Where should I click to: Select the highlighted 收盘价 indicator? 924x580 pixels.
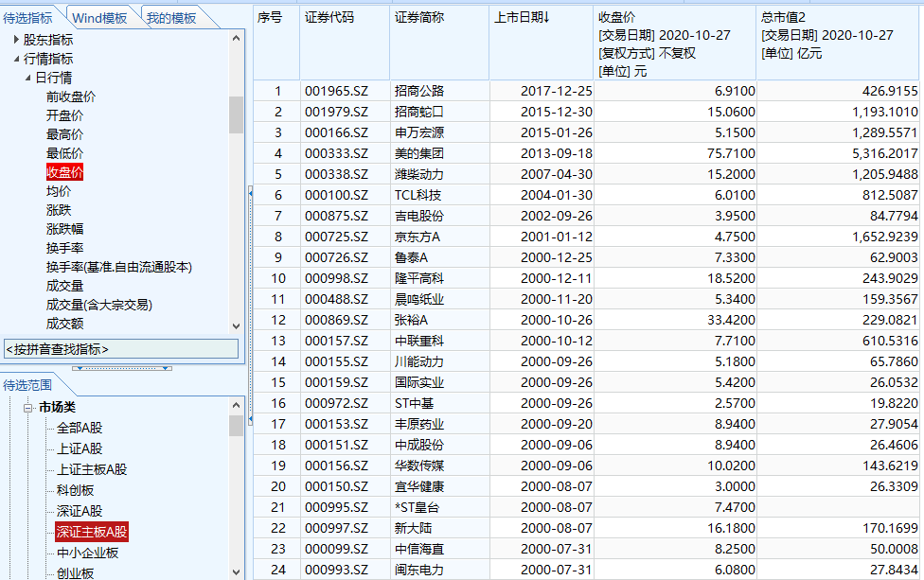tap(64, 172)
